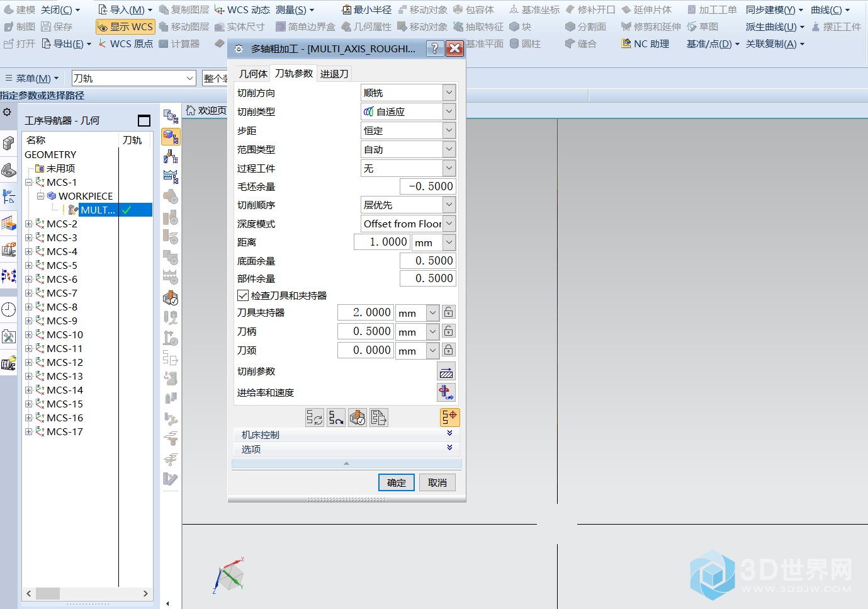868x609 pixels.
Task: Click the 毛坯余量 input field
Action: click(x=427, y=186)
